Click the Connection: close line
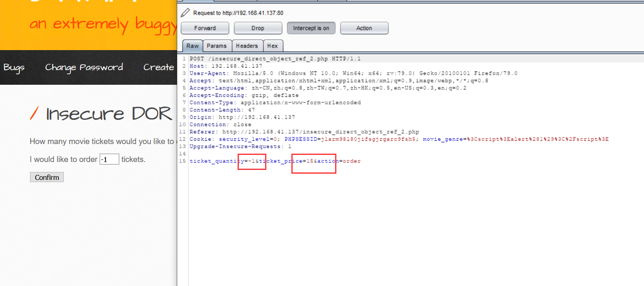 tap(221, 124)
